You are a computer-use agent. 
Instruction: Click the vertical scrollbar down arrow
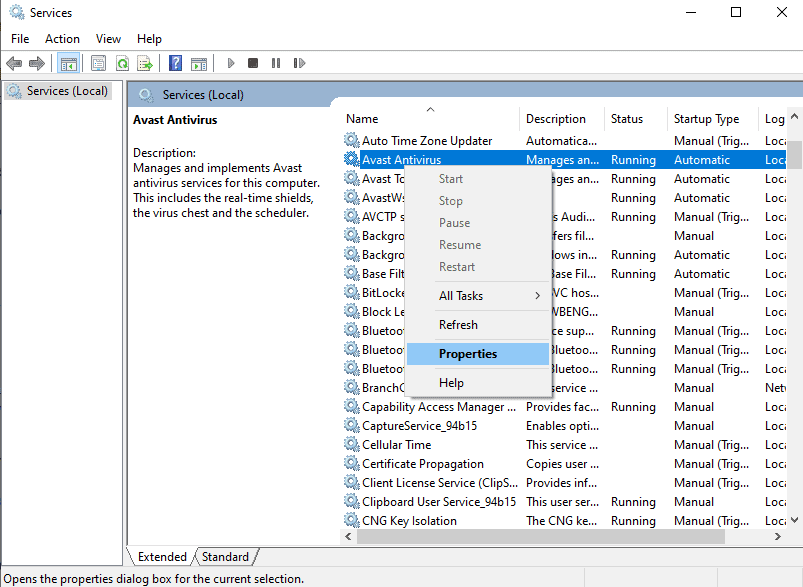pyautogui.click(x=794, y=520)
